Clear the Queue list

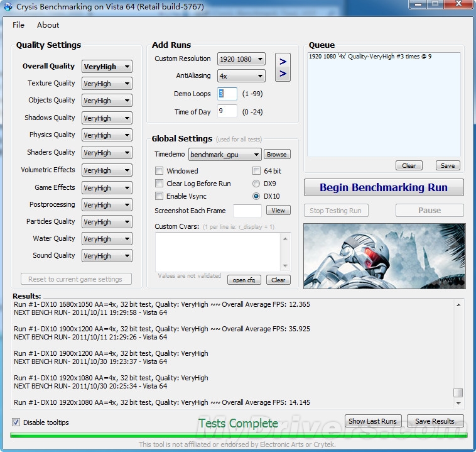coord(409,166)
